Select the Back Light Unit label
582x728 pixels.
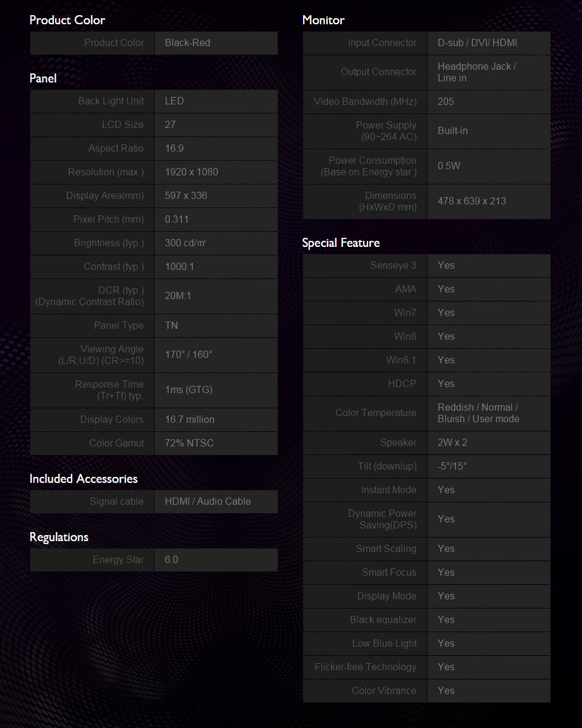point(111,101)
